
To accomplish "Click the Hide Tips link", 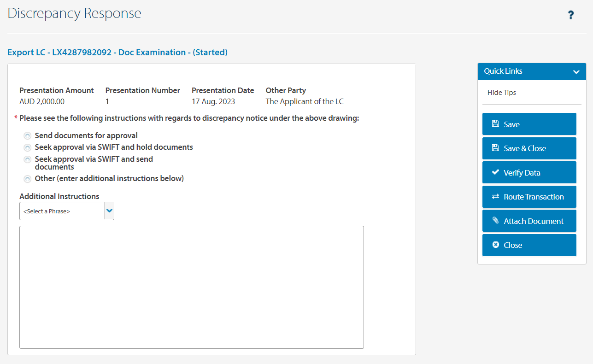I will 501,93.
